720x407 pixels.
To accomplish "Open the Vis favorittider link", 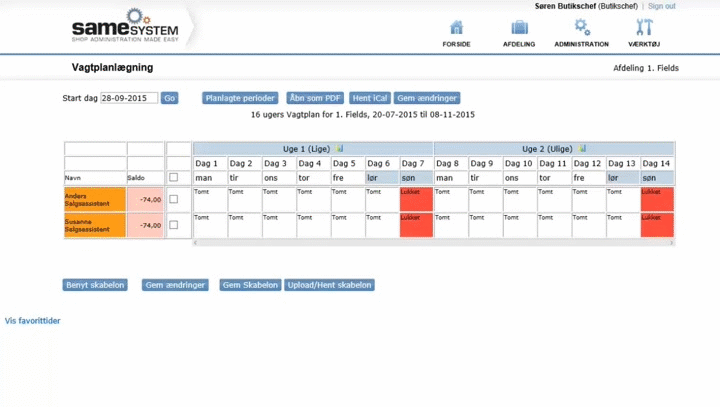I will pyautogui.click(x=33, y=321).
